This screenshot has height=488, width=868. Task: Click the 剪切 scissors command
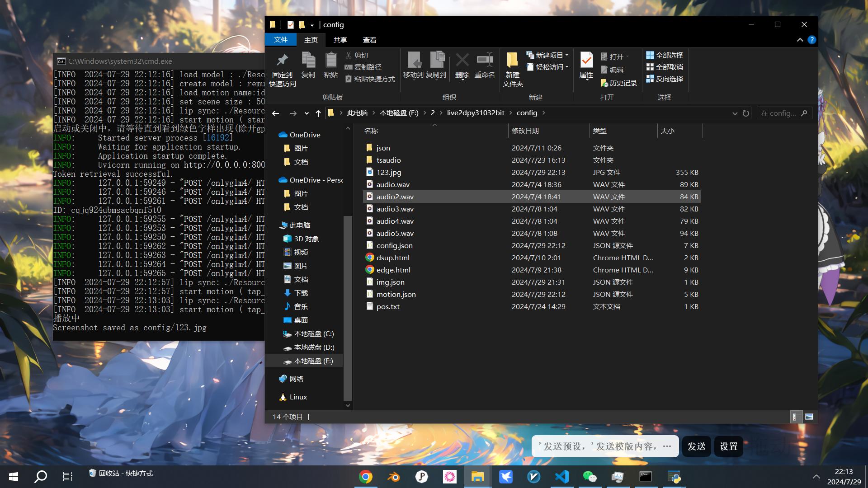pos(357,55)
